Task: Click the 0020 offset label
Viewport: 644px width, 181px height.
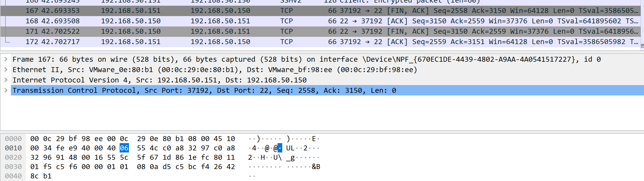Action: (x=13, y=157)
